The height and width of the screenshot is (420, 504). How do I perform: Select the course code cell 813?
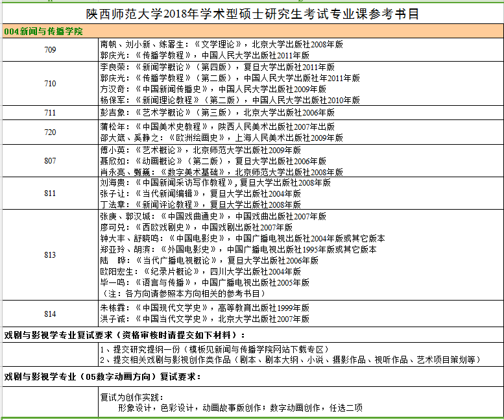pos(50,254)
